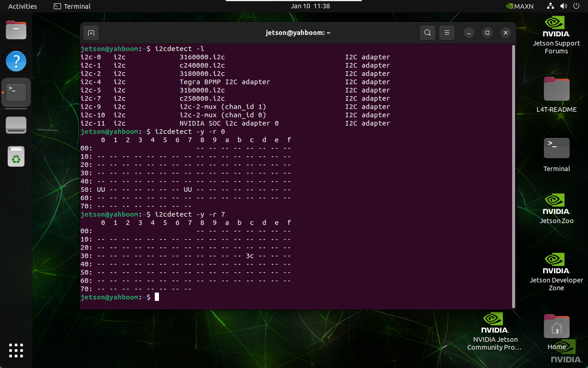The width and height of the screenshot is (588, 368).
Task: Open the system status menu
Action: (563, 6)
